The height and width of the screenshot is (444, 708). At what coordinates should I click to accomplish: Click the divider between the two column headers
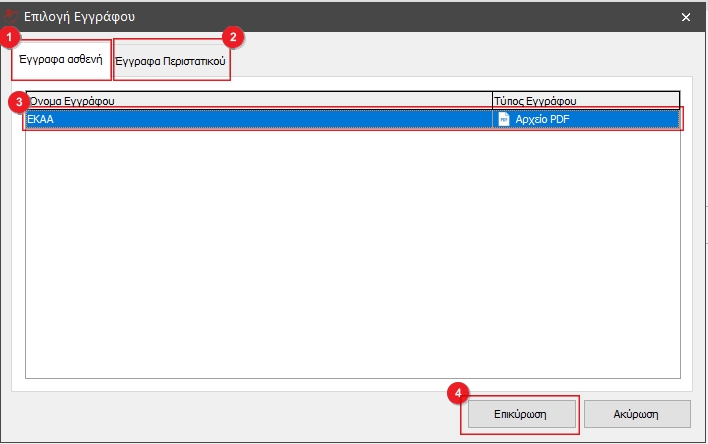click(x=492, y=101)
